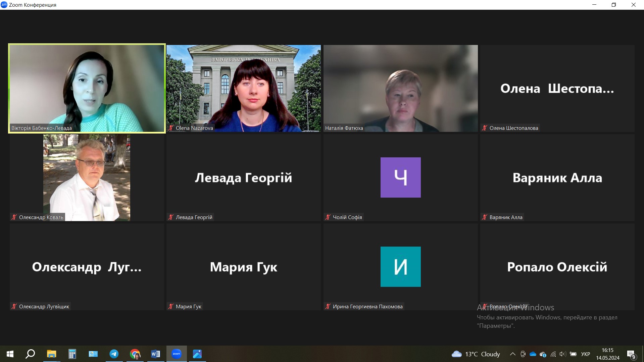Click the Варяник Алла participant tile
The image size is (644, 362).
pyautogui.click(x=557, y=177)
